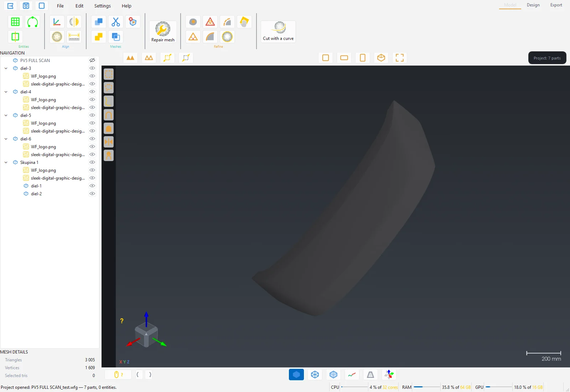Open the Settings menu
This screenshot has height=392, width=570.
coord(103,6)
